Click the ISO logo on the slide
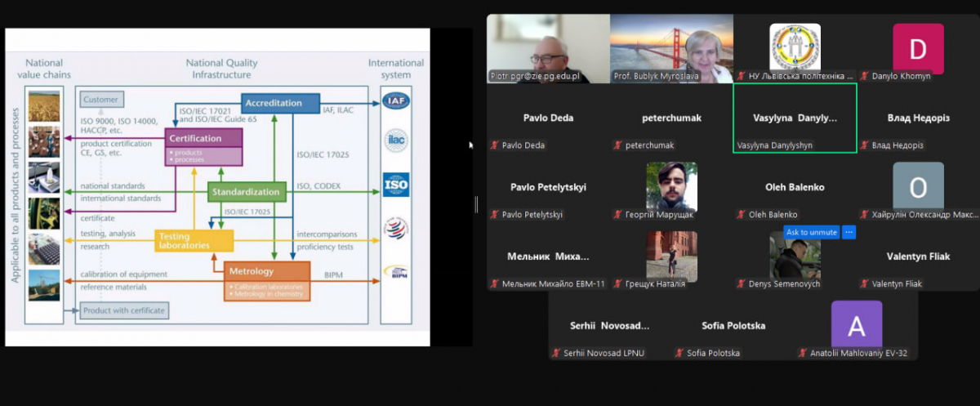980x406 pixels. click(x=396, y=185)
